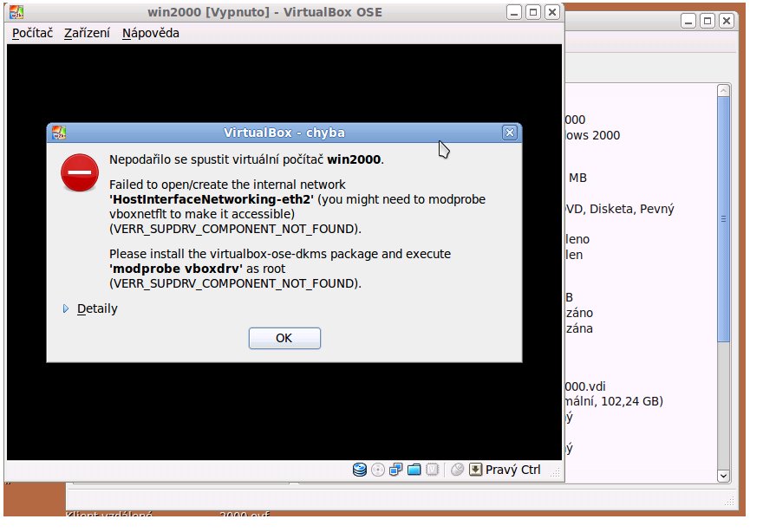Close the win2000 VirtualBox OSE window
Screen dimensions: 763x532
(x=552, y=12)
